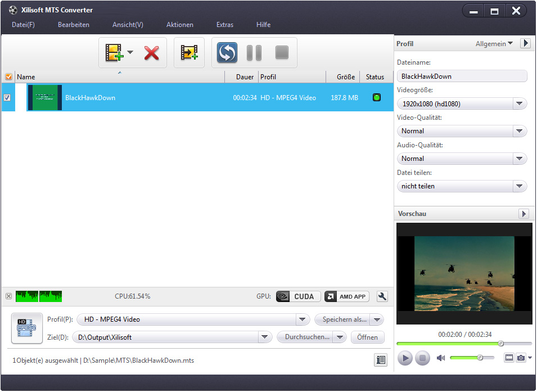Click the green status indicator for BlackHawkDown
Screen dimensions: 537x392
point(376,98)
